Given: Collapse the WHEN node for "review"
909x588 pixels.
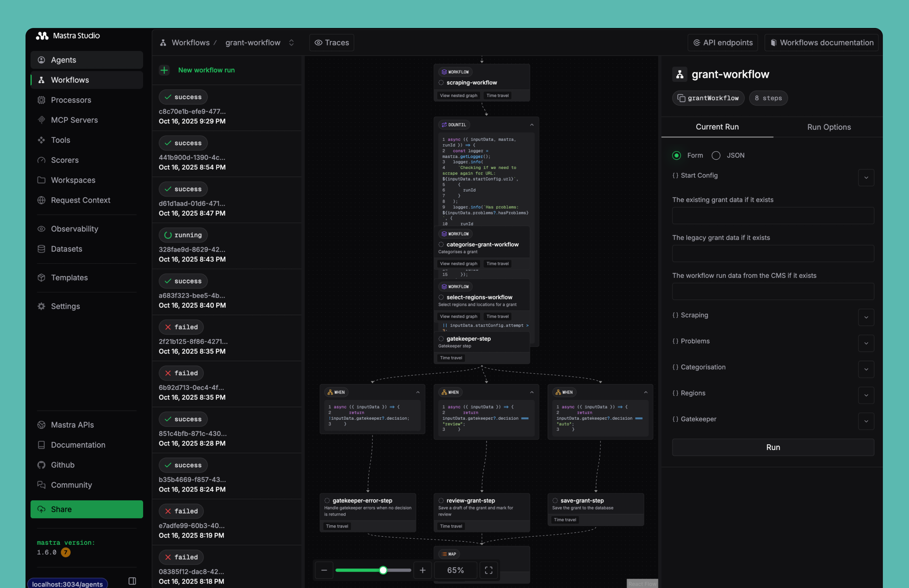Looking at the screenshot, I should pyautogui.click(x=531, y=392).
